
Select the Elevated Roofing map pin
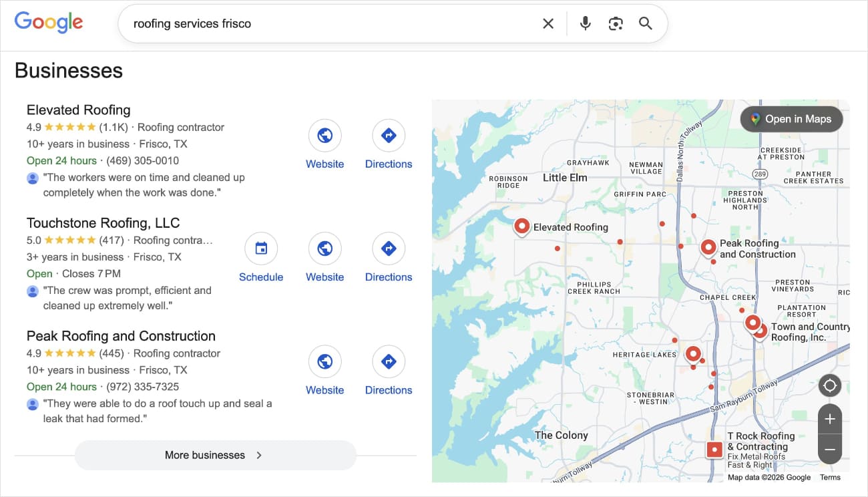(x=521, y=226)
